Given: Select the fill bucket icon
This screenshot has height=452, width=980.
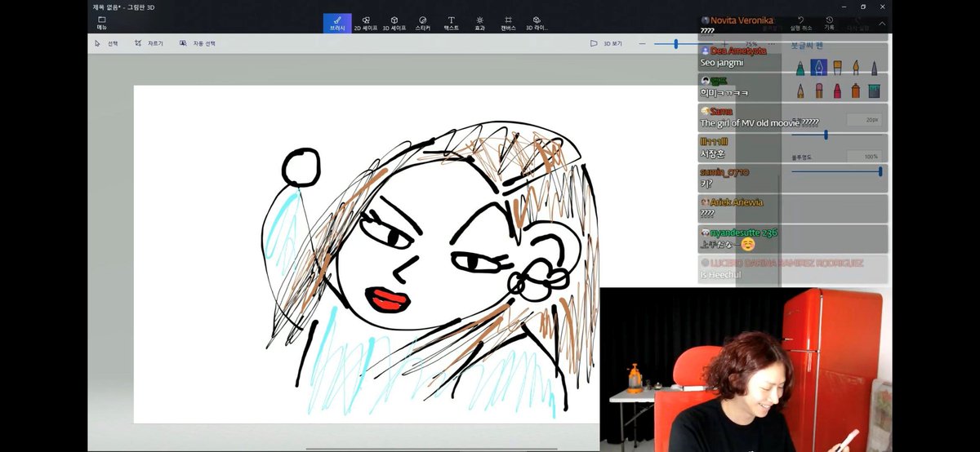Looking at the screenshot, I should (x=874, y=89).
